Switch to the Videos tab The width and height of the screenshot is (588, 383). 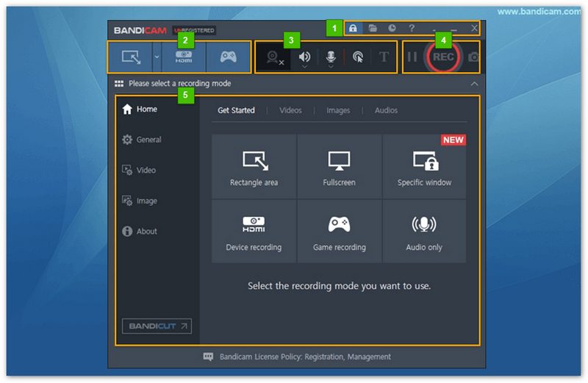click(x=290, y=110)
